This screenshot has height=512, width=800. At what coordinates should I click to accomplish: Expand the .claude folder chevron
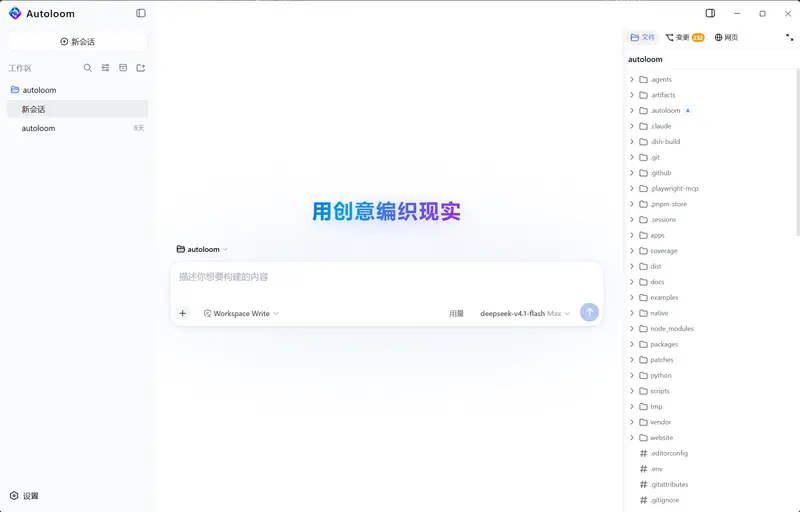coord(632,126)
